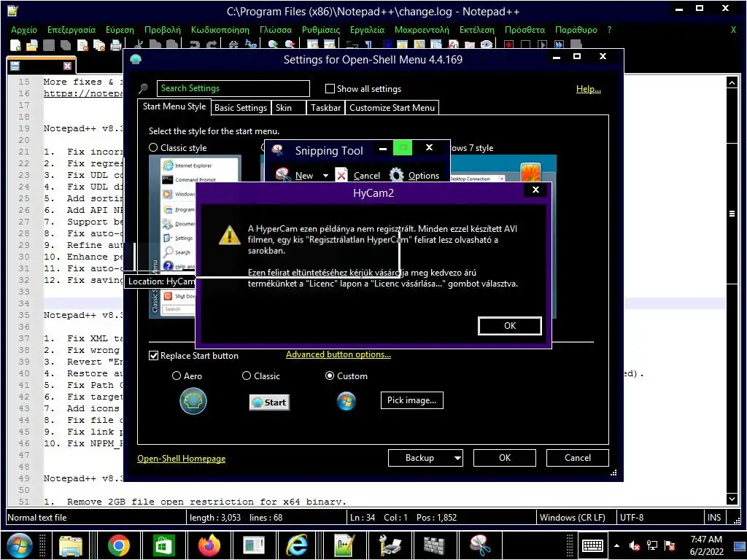747x560 pixels.
Task: Switch to the Customize Start Menu tab
Action: point(392,108)
